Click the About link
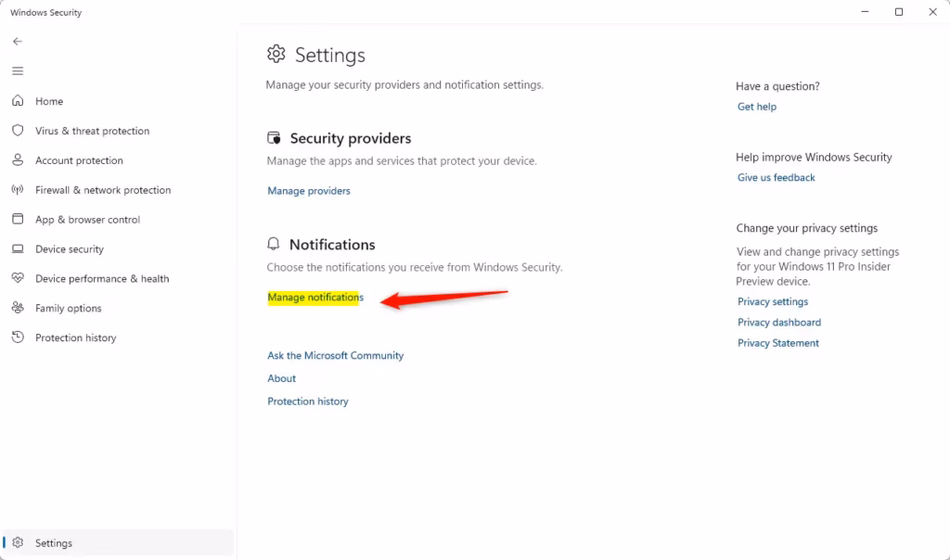 click(282, 378)
